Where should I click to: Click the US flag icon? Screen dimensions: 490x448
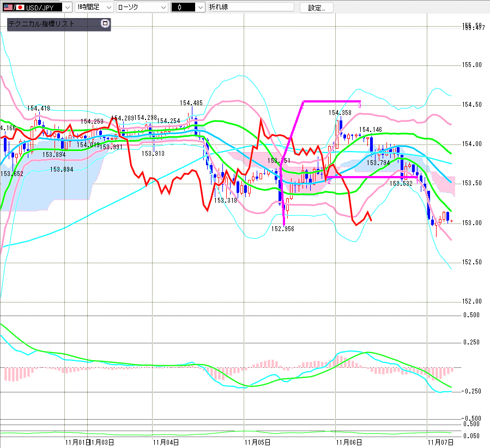pyautogui.click(x=7, y=7)
